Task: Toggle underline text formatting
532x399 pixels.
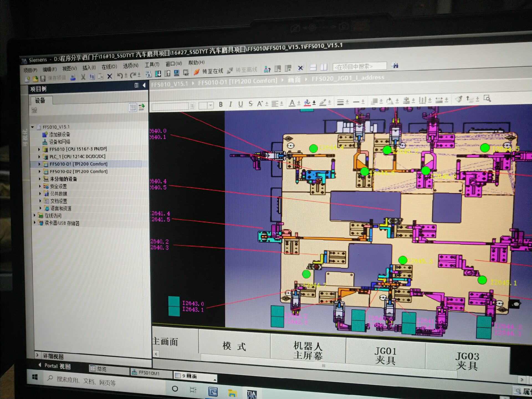Action: (240, 104)
